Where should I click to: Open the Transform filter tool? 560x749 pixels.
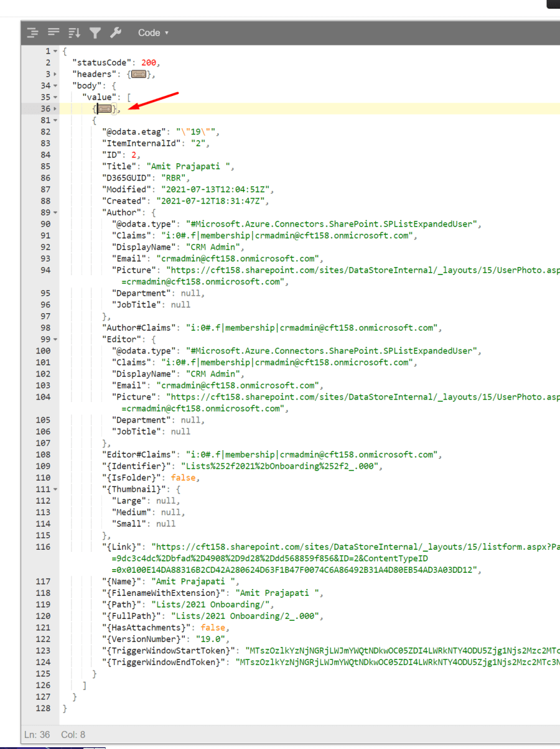[x=94, y=32]
